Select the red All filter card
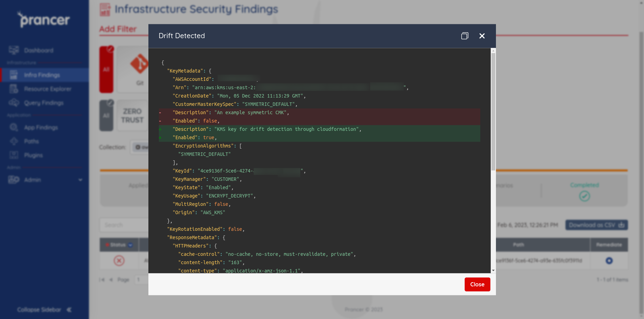Image resolution: width=644 pixels, height=319 pixels. pyautogui.click(x=106, y=69)
